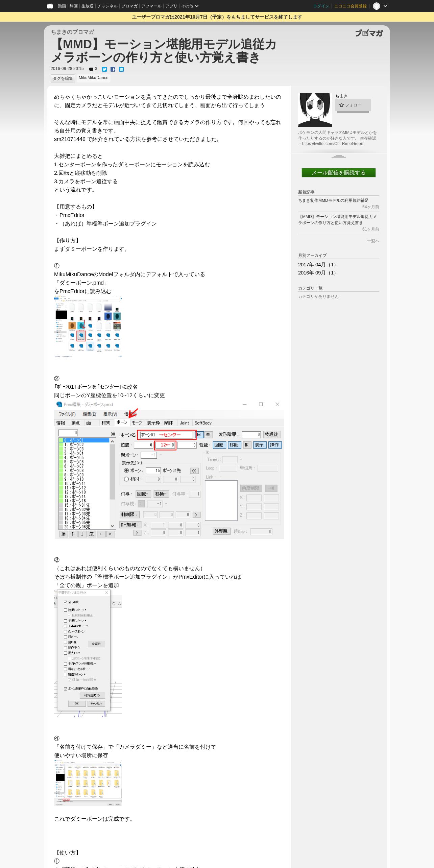434x868 pixels.
Task: Open the sidebar 【MMD】モーション堪能用 article link
Action: (x=337, y=220)
